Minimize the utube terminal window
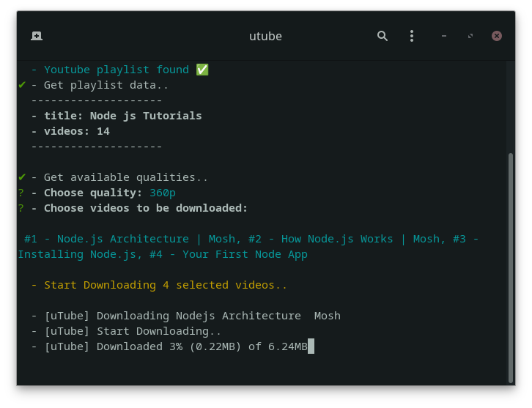Screen dimensions: 532x408 (444, 36)
